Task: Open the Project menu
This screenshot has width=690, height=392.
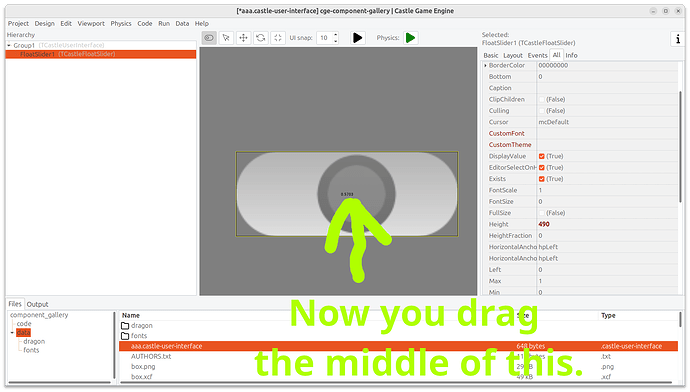Action: tap(18, 24)
